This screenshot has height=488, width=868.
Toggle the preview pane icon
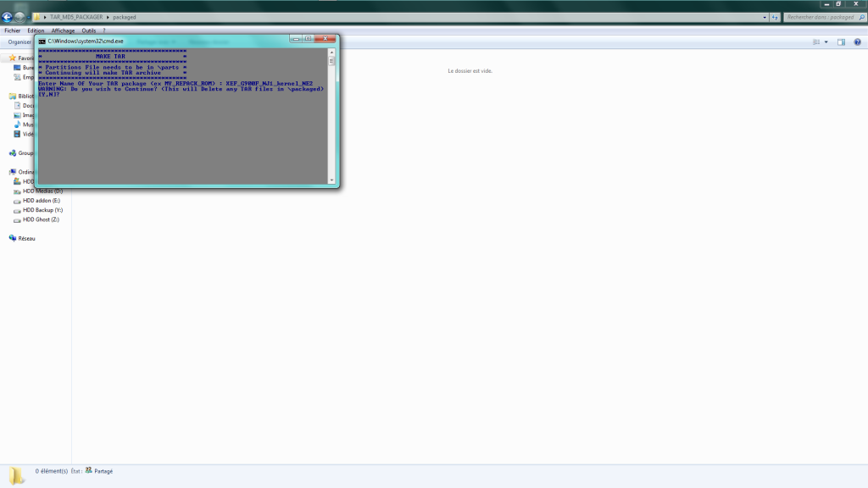point(841,42)
